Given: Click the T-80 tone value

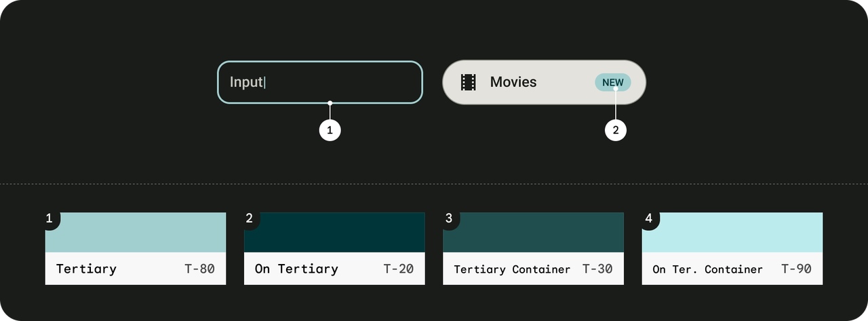Looking at the screenshot, I should (x=199, y=269).
